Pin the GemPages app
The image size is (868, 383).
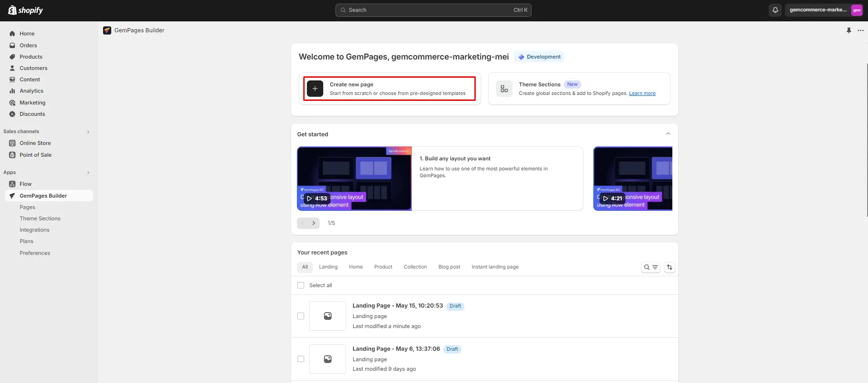pyautogui.click(x=848, y=30)
